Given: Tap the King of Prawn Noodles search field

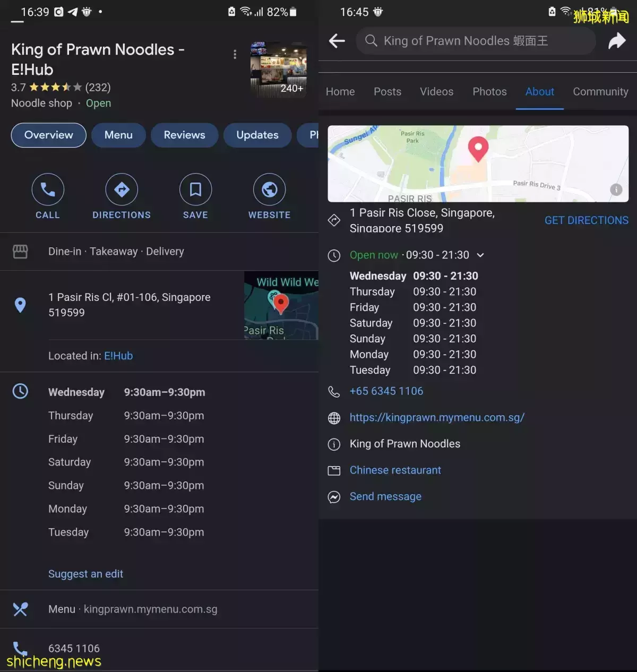Looking at the screenshot, I should [475, 41].
